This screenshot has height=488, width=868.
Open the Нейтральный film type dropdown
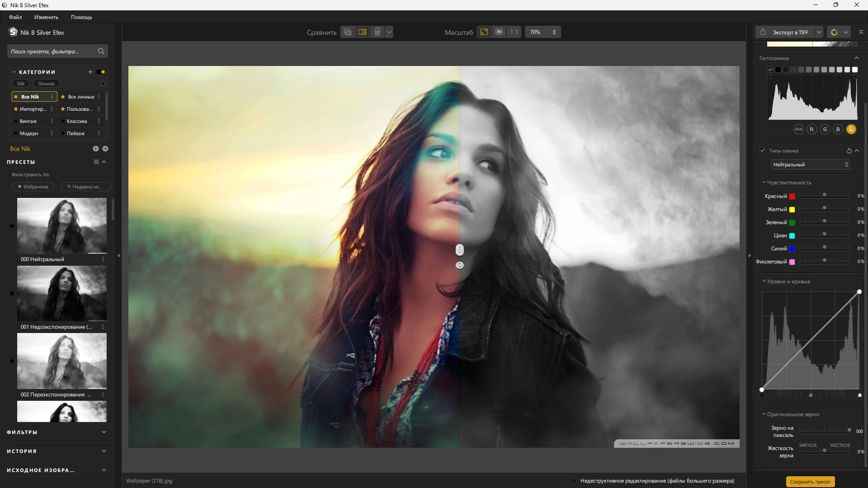coord(811,164)
